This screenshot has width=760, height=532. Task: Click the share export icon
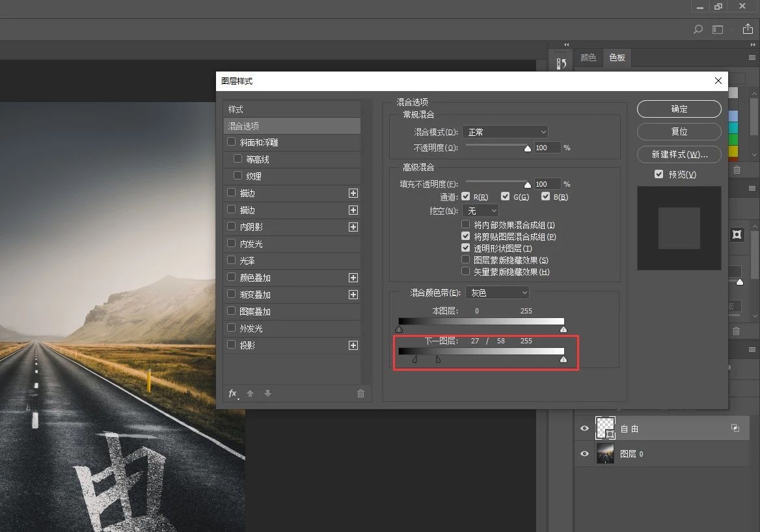coord(748,30)
